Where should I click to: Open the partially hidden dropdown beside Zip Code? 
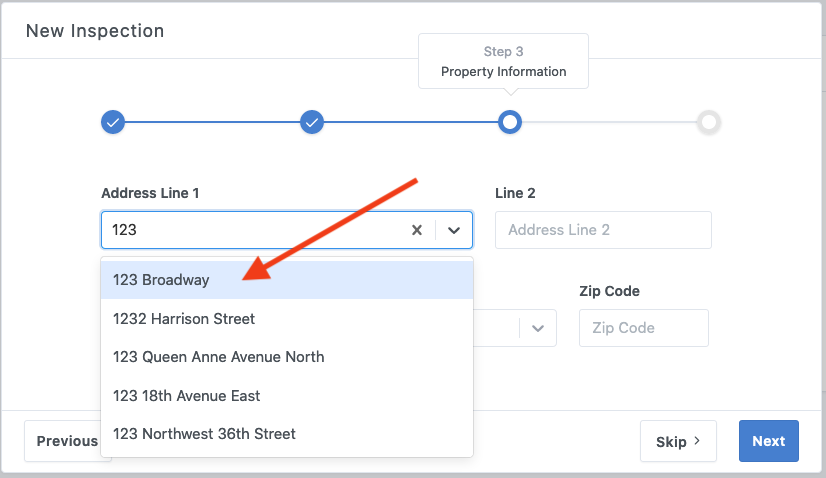(x=539, y=328)
